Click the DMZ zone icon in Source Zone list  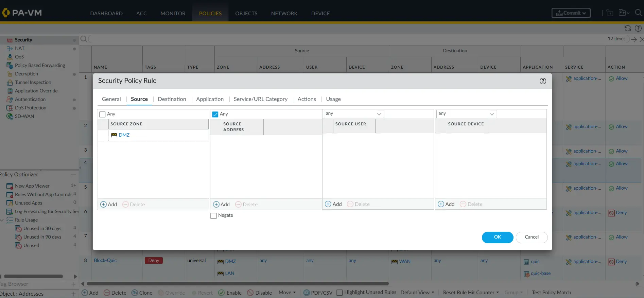(x=114, y=135)
